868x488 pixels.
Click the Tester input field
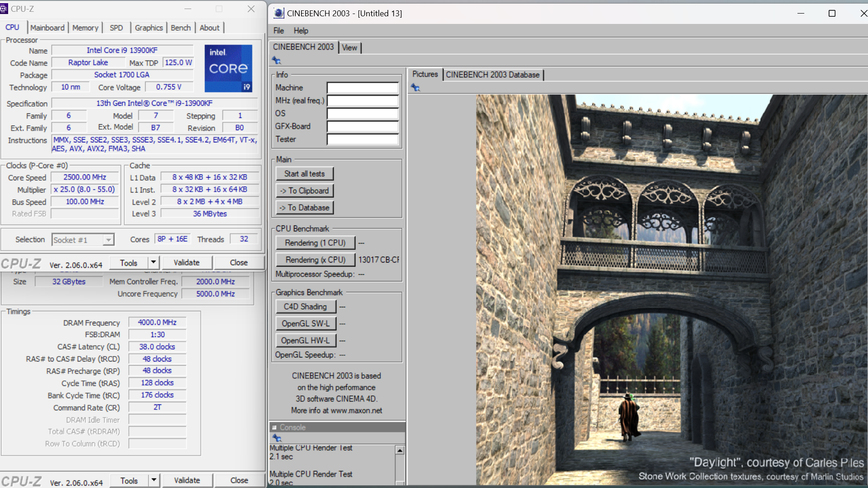click(363, 139)
